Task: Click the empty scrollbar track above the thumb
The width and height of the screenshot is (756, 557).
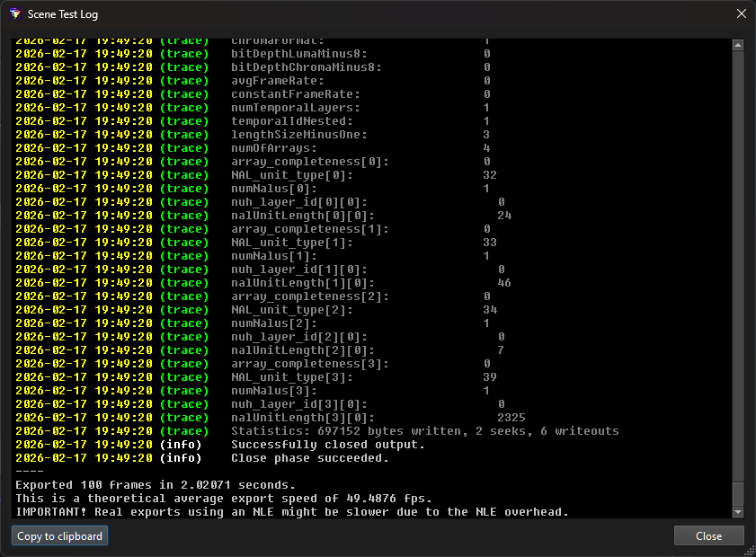Action: point(738,270)
